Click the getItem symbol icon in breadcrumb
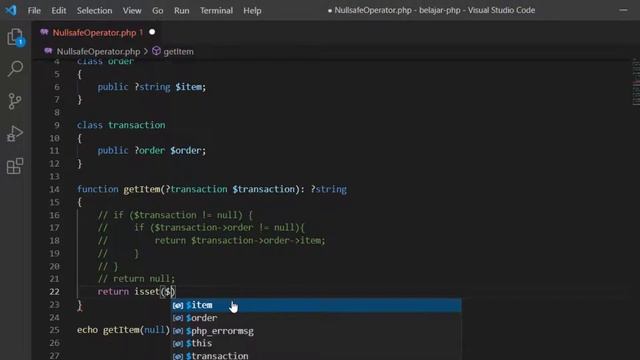The height and width of the screenshot is (360, 640). (156, 51)
